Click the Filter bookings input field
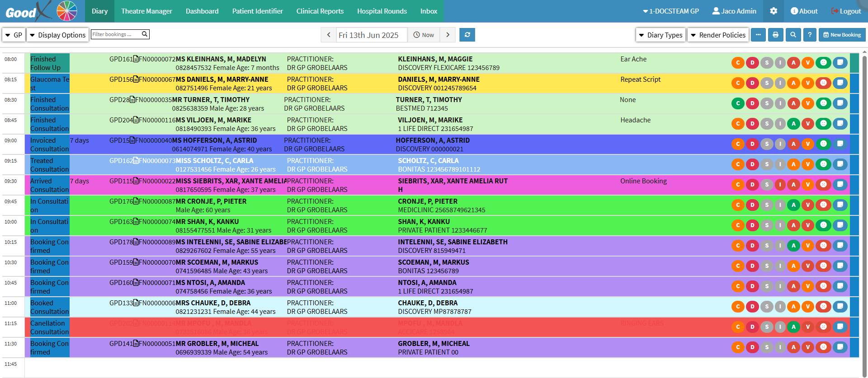Screen dimensions: 868x378 click(x=116, y=34)
